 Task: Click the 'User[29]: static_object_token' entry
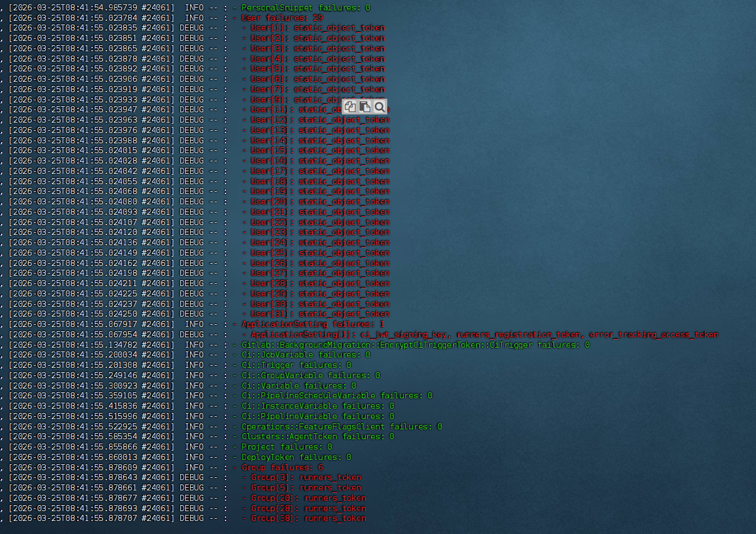coord(320,294)
